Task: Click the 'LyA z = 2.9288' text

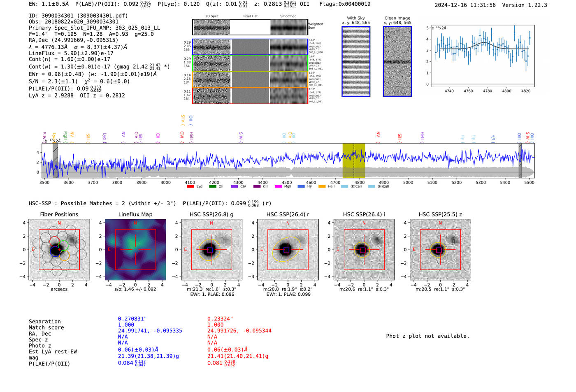Action: coord(51,95)
